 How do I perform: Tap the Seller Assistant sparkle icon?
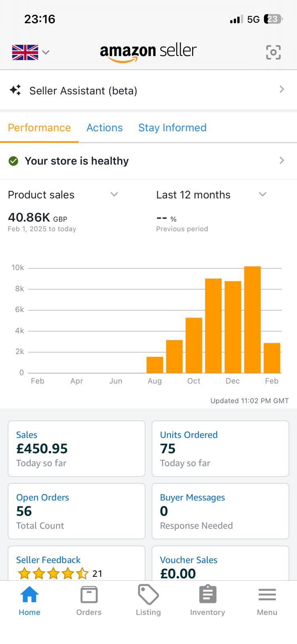pyautogui.click(x=15, y=90)
